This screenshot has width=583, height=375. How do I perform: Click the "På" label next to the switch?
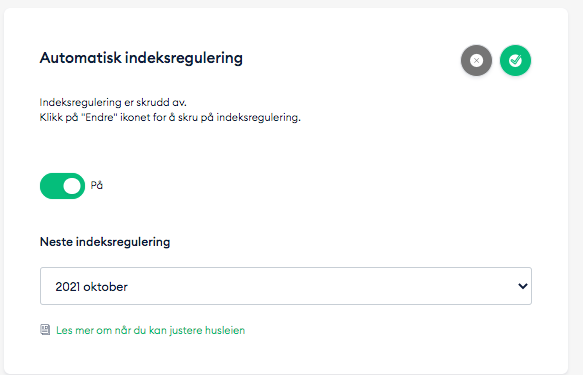[x=97, y=185]
